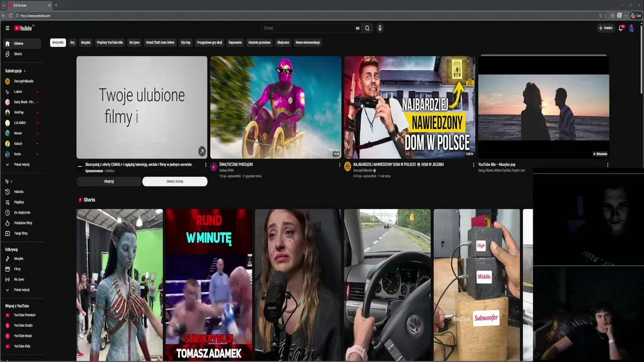Open options for NAJBARDZIEJ NAWIEDZONY DOM video
This screenshot has width=644, height=362.
tap(473, 164)
